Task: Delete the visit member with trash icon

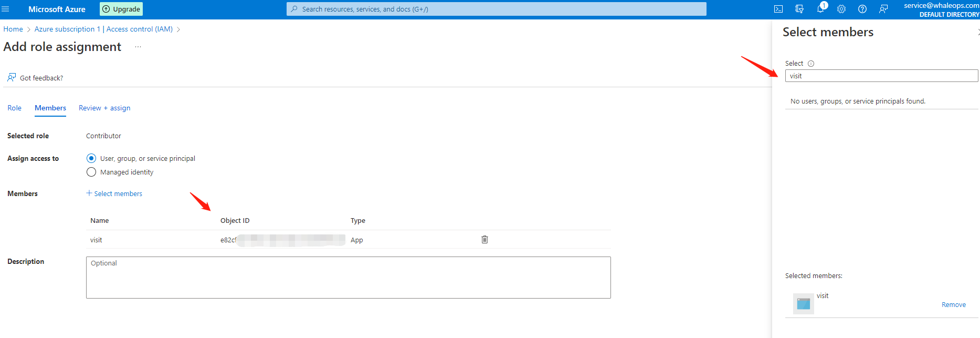Action: point(484,240)
